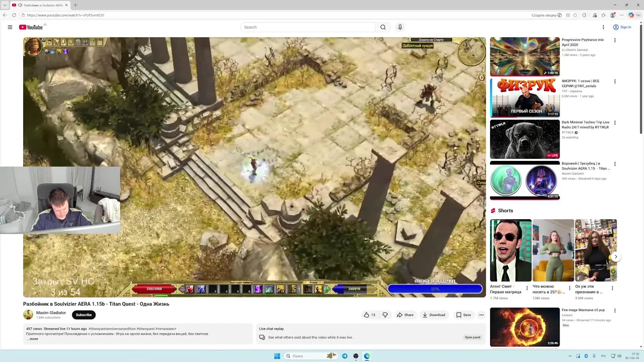
Task: Click the main video player
Action: point(255,167)
